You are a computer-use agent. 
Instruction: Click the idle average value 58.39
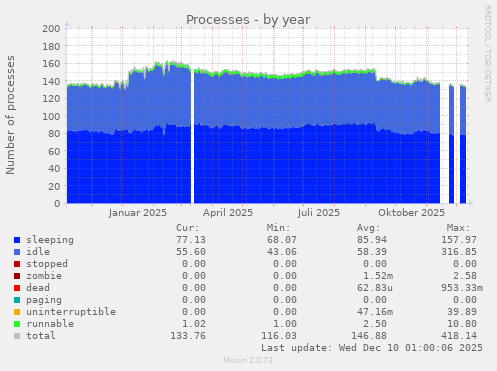[x=372, y=252]
